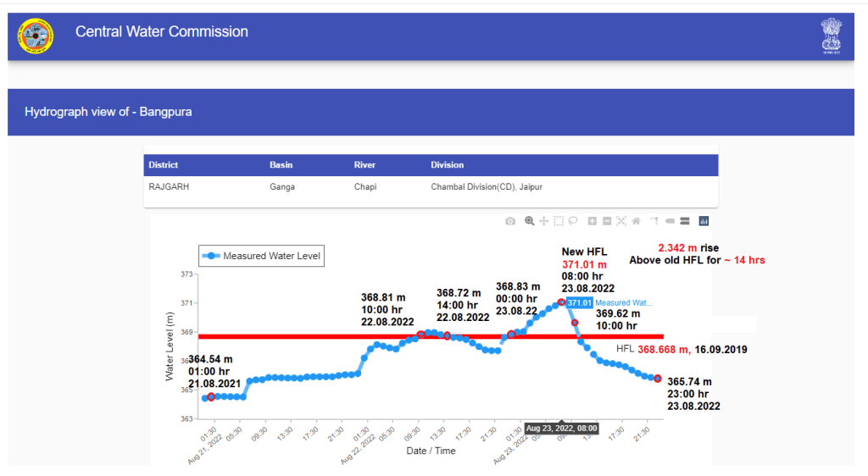Viewport: 868px width, 476px height.
Task: Click the national emblem in header
Action: pyautogui.click(x=831, y=36)
